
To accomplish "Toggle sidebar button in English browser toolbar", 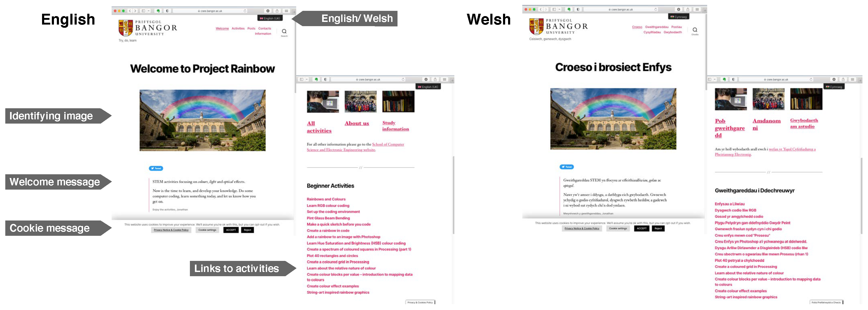I will point(143,11).
